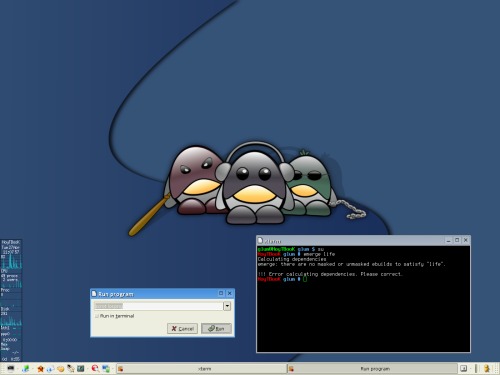Minimize the xterm window
This screenshot has height=375, width=500.
coord(449,240)
